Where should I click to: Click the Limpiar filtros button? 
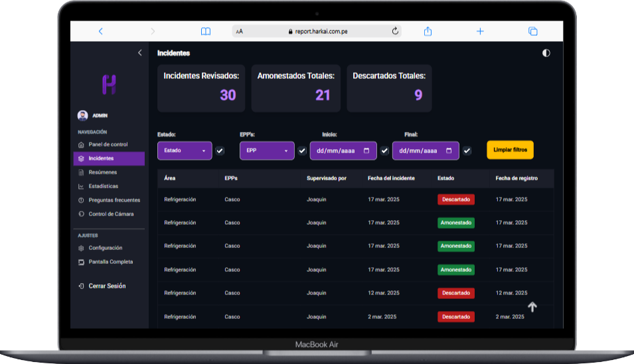(510, 150)
